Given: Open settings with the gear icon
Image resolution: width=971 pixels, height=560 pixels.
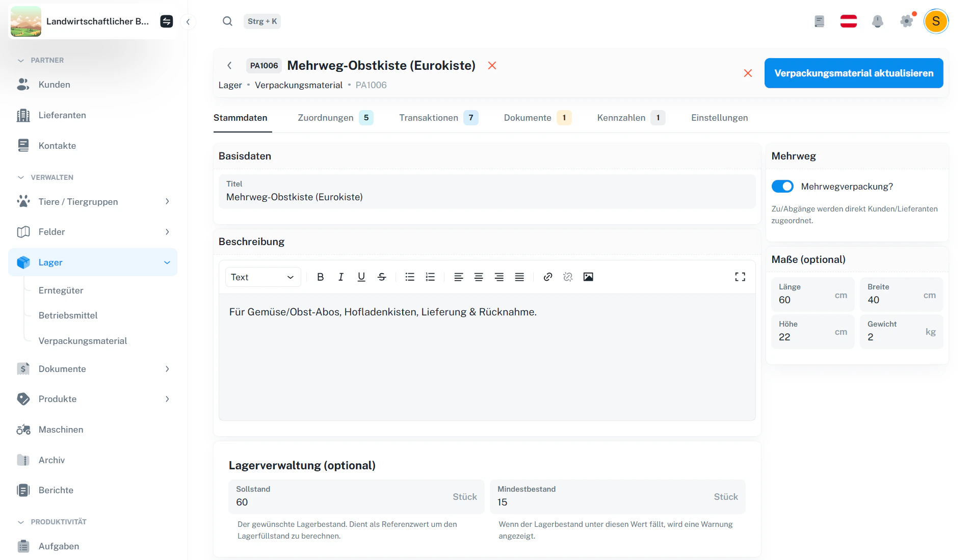Looking at the screenshot, I should [x=906, y=21].
